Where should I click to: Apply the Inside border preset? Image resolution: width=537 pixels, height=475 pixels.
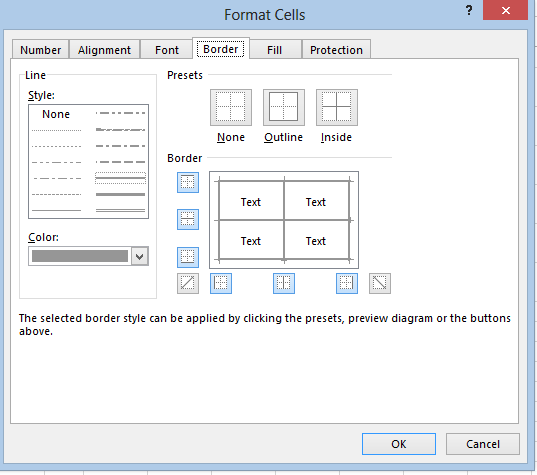[x=337, y=108]
